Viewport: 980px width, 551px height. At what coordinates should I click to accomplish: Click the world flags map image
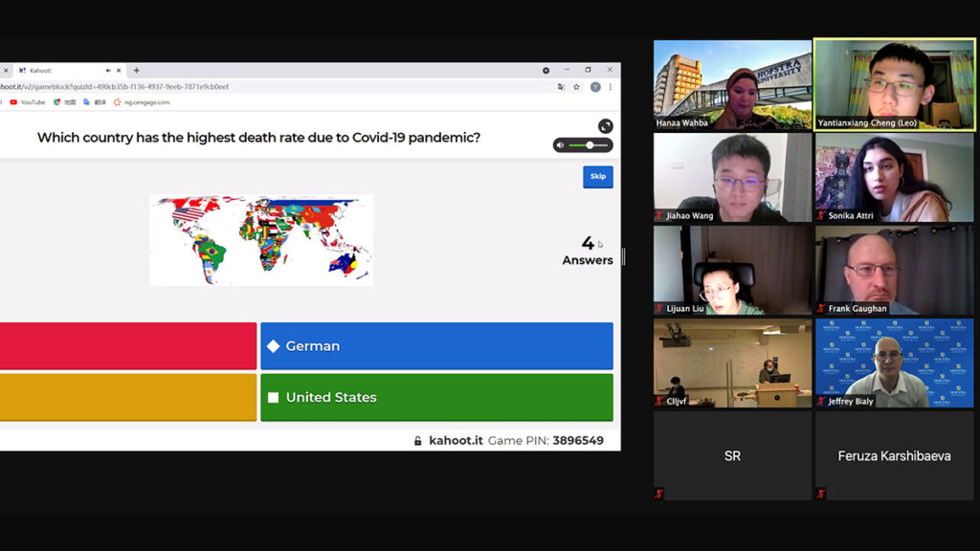(x=261, y=240)
